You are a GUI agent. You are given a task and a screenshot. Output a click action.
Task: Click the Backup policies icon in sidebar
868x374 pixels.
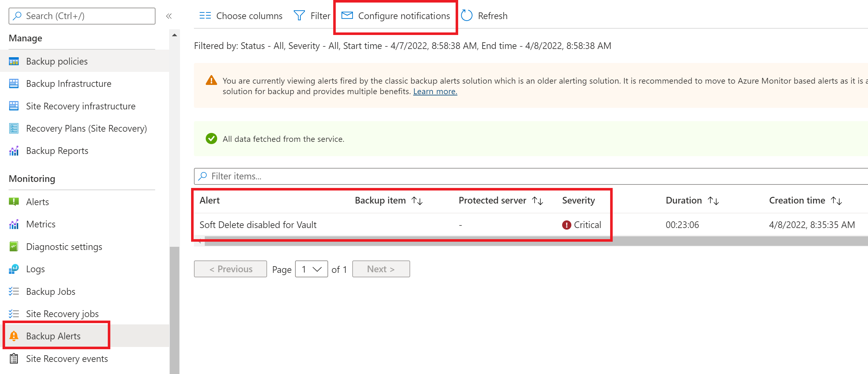[x=14, y=61]
